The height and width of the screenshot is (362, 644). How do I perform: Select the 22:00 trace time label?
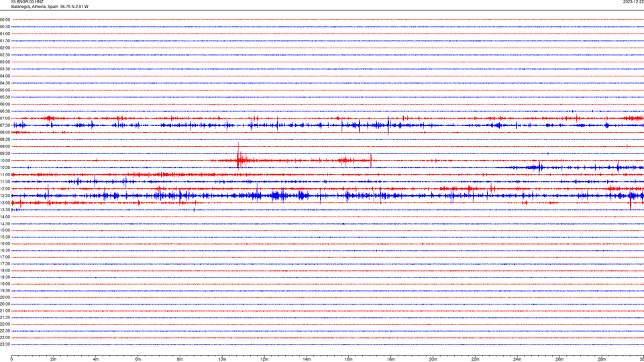5,324
